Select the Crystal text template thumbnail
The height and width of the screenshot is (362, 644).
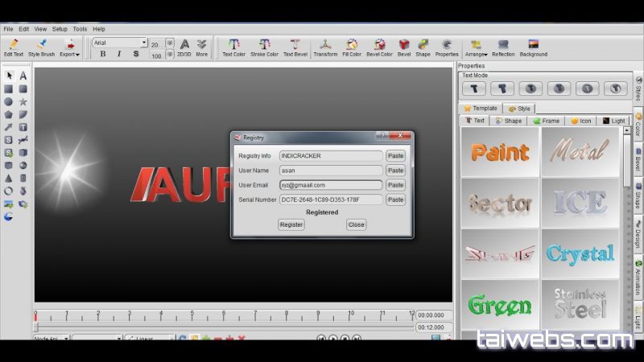click(580, 253)
